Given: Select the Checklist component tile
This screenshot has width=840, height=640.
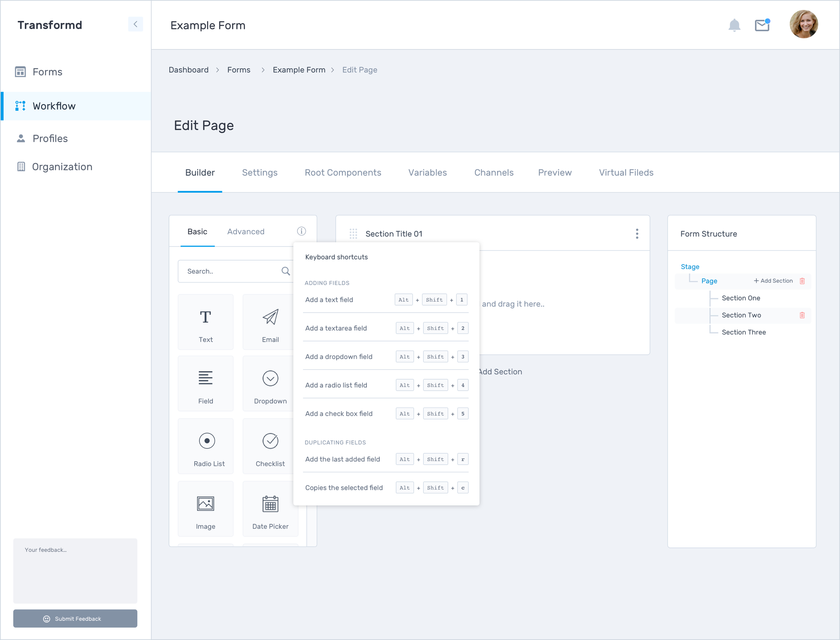Looking at the screenshot, I should coord(269,446).
